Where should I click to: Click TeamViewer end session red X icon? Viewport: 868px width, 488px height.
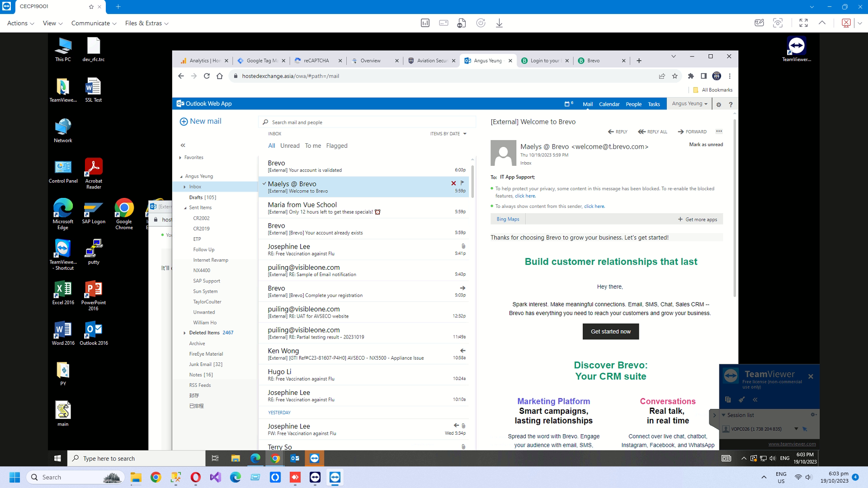click(x=846, y=23)
